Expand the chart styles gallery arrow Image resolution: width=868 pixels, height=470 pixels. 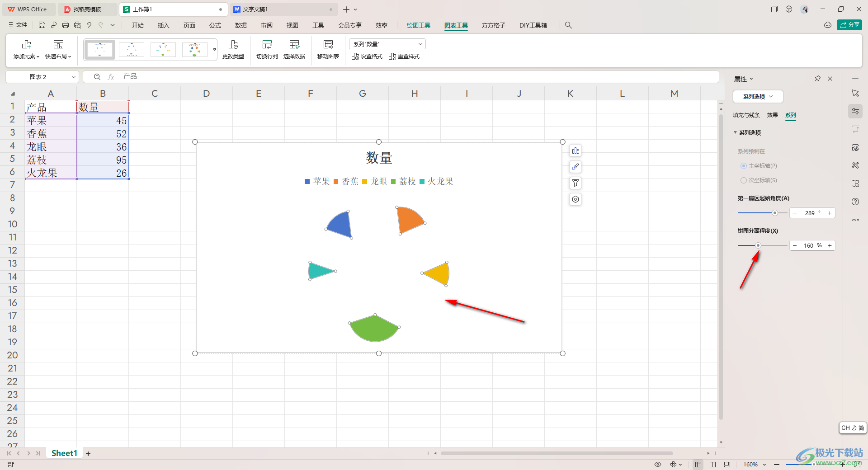215,49
